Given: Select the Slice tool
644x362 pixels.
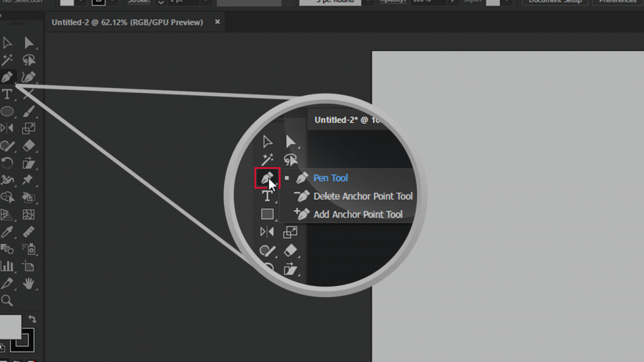Looking at the screenshot, I should click(8, 283).
